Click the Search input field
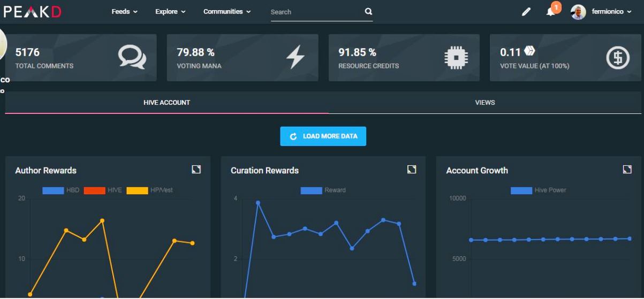Screen dimensions: 644x299 (x=316, y=12)
